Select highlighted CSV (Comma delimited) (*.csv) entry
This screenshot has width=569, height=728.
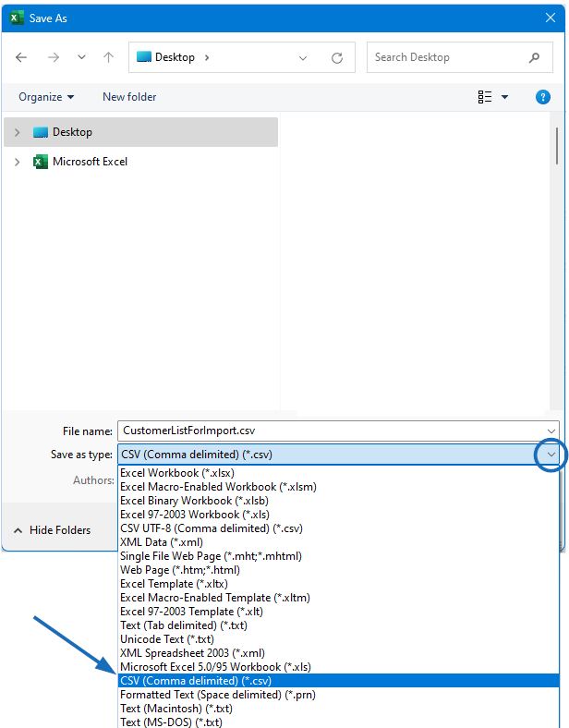click(x=338, y=681)
